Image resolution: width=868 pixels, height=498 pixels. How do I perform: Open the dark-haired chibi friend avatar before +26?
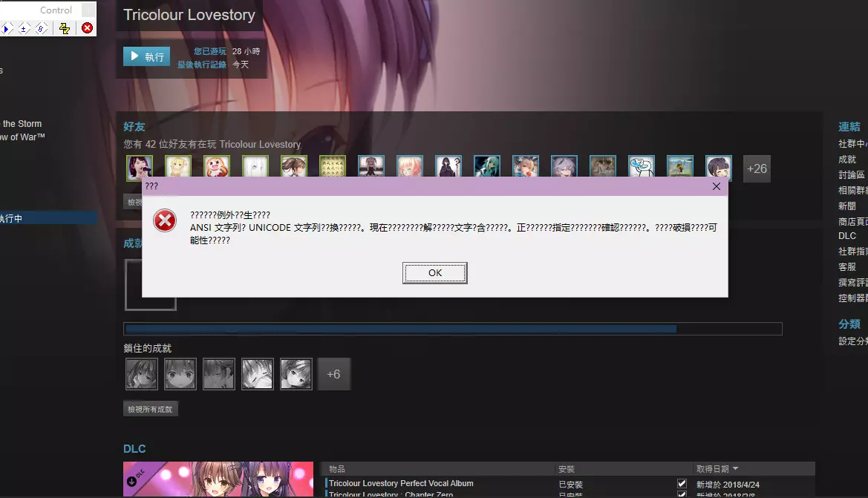click(x=719, y=168)
